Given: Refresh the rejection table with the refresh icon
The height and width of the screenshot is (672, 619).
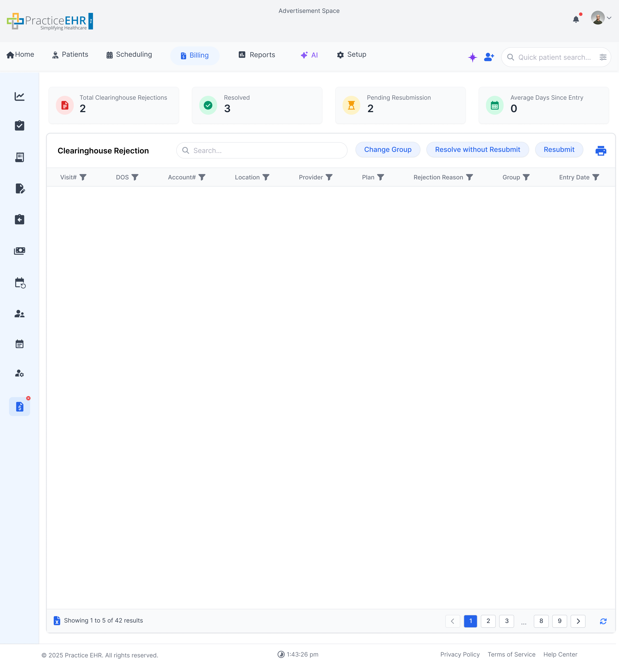Looking at the screenshot, I should (x=604, y=621).
